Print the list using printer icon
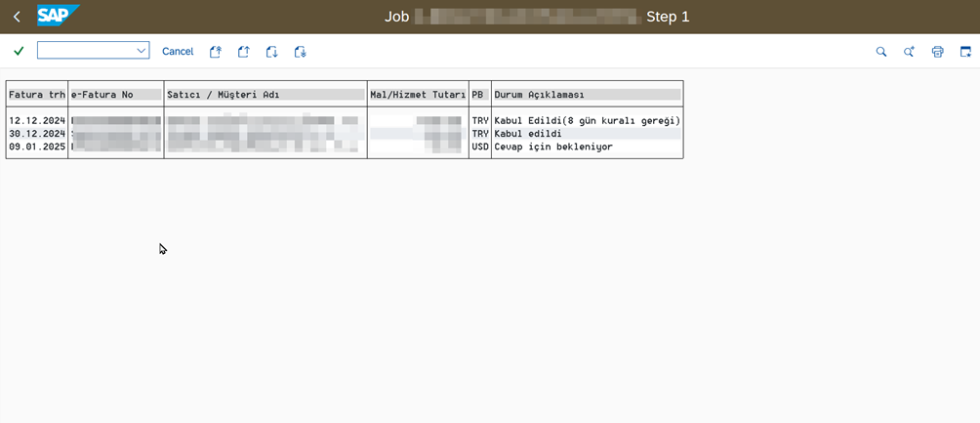The height and width of the screenshot is (423, 980). (x=937, y=52)
